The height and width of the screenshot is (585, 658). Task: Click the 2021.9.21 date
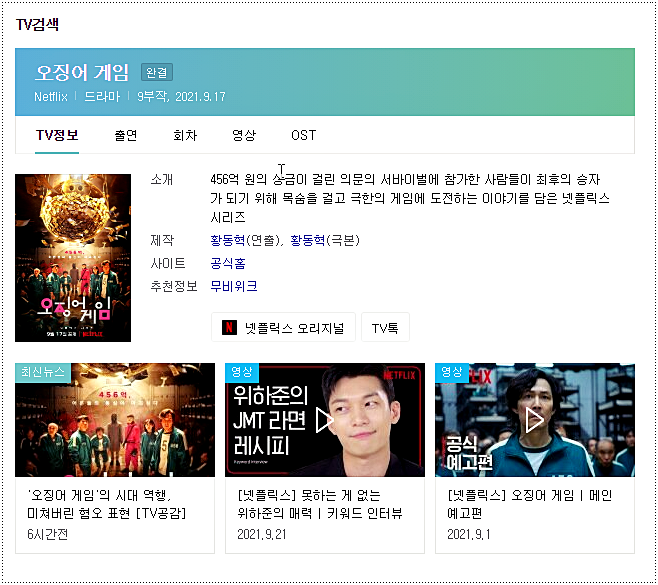point(261,534)
